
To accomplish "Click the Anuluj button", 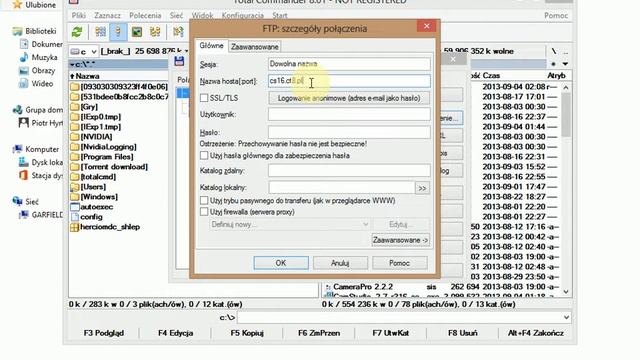I will (x=340, y=263).
